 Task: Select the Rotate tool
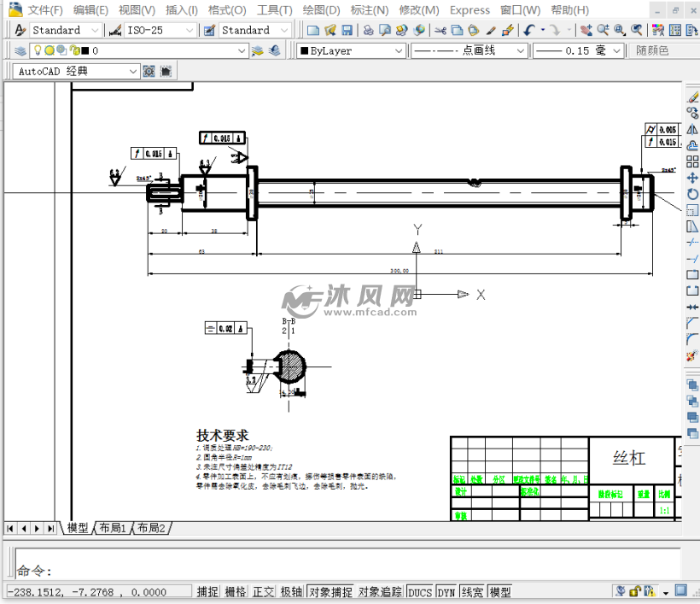coord(692,194)
